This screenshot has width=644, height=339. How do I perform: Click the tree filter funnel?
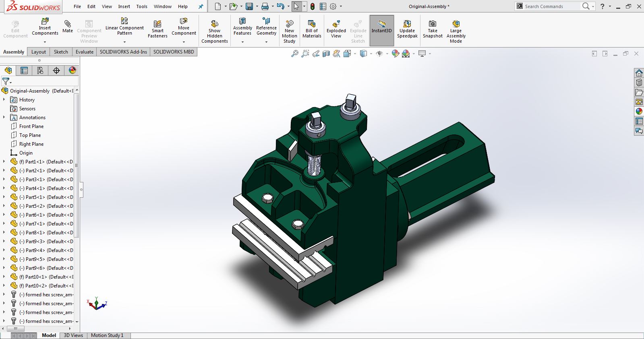tap(6, 82)
